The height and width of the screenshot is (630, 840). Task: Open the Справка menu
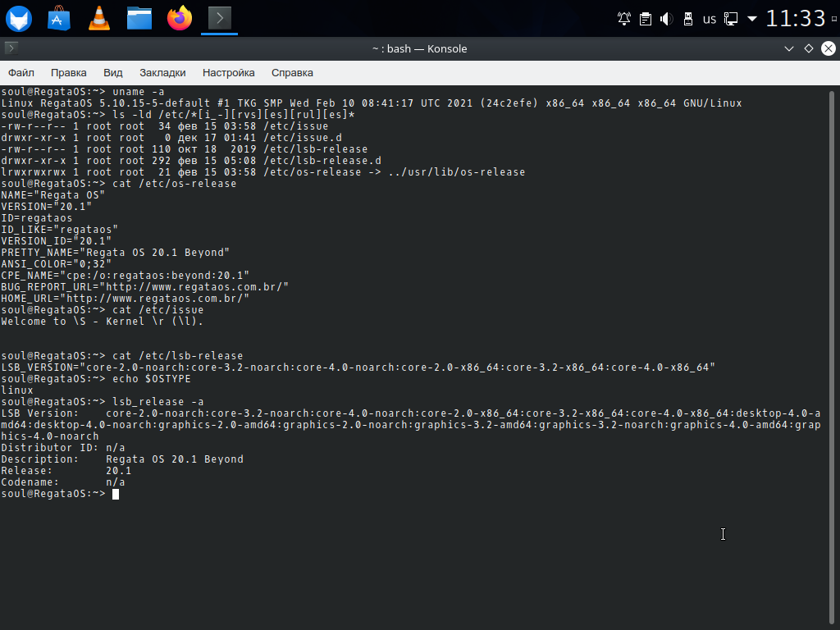(x=292, y=73)
